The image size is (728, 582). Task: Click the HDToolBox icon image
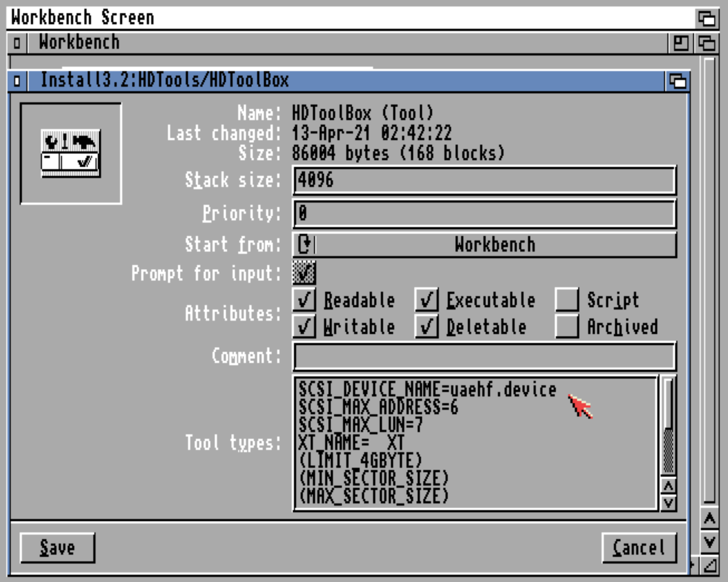71,154
